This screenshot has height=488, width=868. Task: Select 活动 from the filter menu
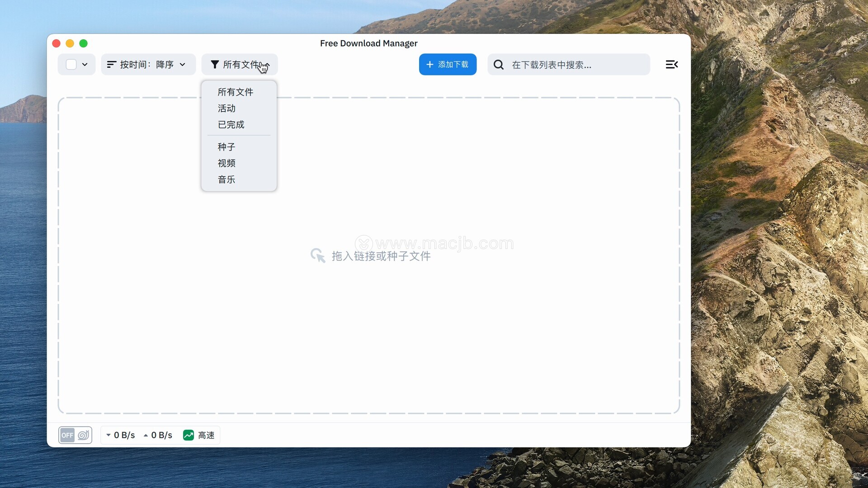coord(226,108)
